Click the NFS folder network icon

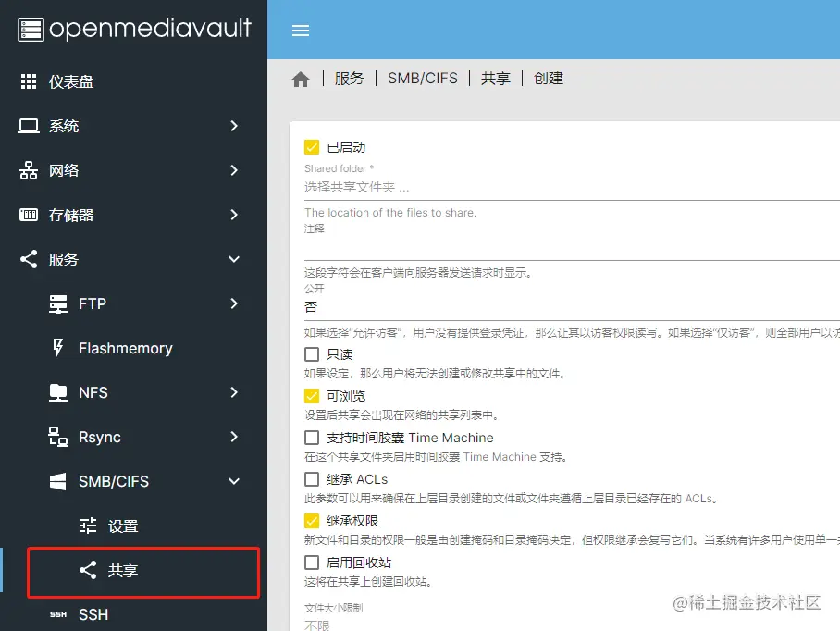[58, 392]
